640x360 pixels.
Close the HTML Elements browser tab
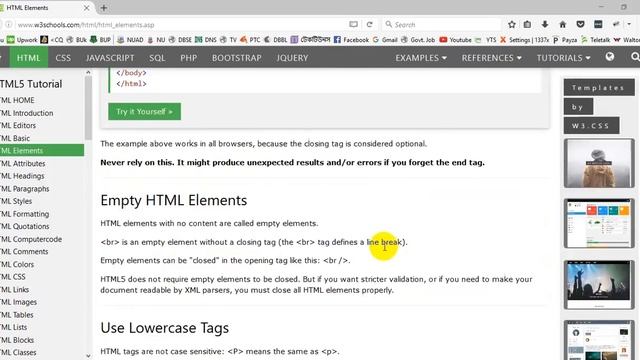[x=87, y=8]
